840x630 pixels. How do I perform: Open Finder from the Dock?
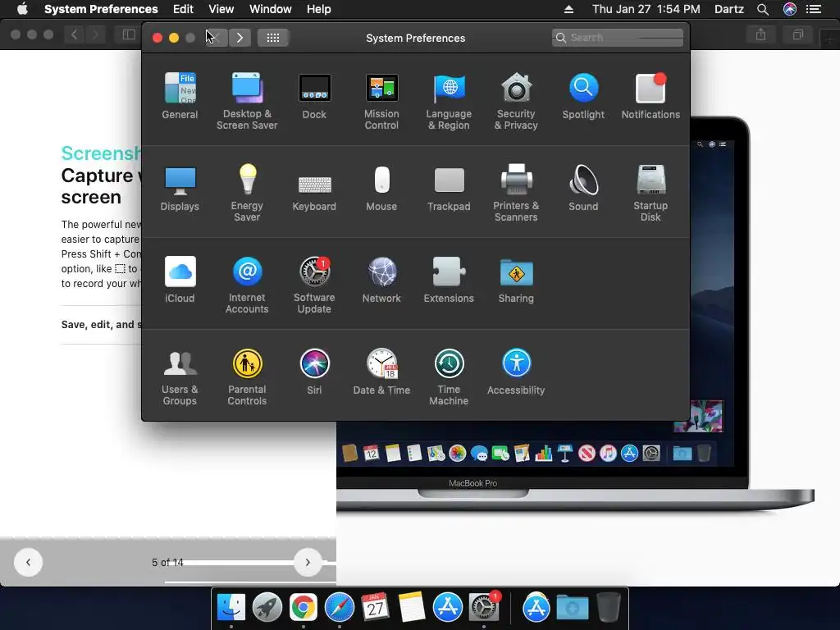(231, 607)
